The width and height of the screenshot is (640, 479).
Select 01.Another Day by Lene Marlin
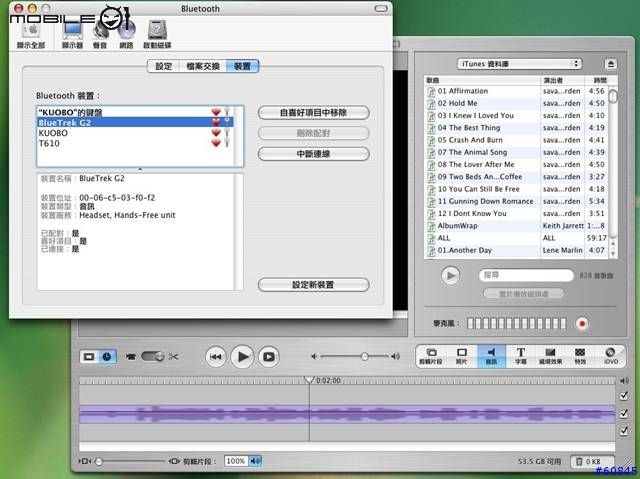(516, 250)
